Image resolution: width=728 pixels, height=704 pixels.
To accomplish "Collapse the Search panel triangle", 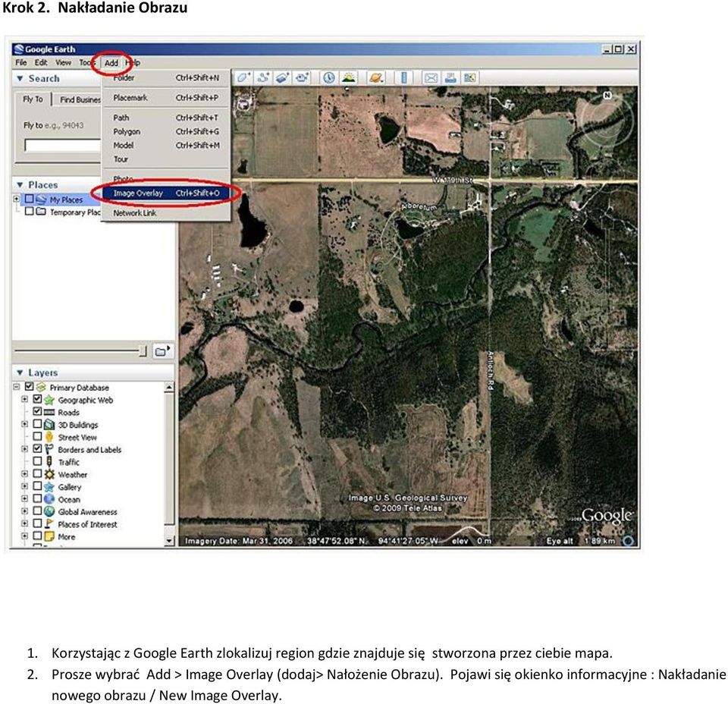I will (x=20, y=78).
